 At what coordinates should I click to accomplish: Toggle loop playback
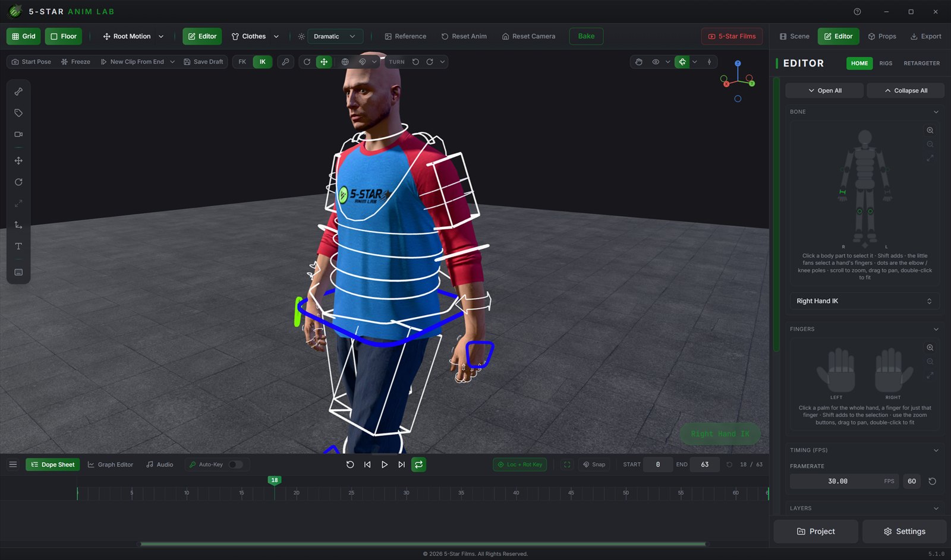coord(419,464)
